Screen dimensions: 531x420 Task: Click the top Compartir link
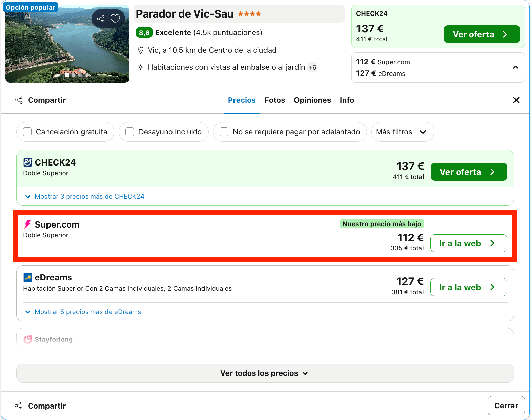point(47,100)
